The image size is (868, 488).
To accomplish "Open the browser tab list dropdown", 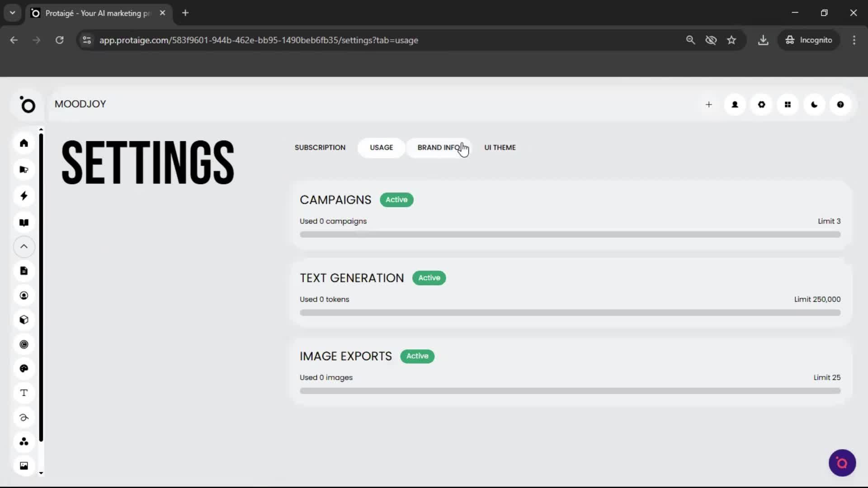I will [12, 13].
